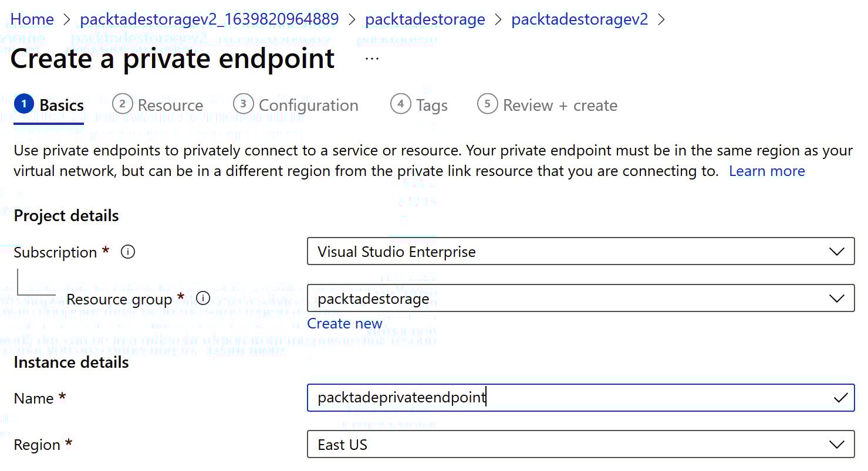Image resolution: width=868 pixels, height=471 pixels.
Task: Click the step 5 Review circle icon
Action: click(487, 104)
